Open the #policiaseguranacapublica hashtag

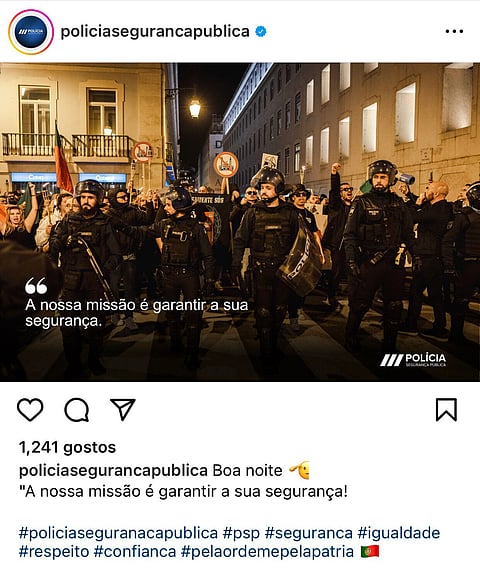pyautogui.click(x=118, y=533)
